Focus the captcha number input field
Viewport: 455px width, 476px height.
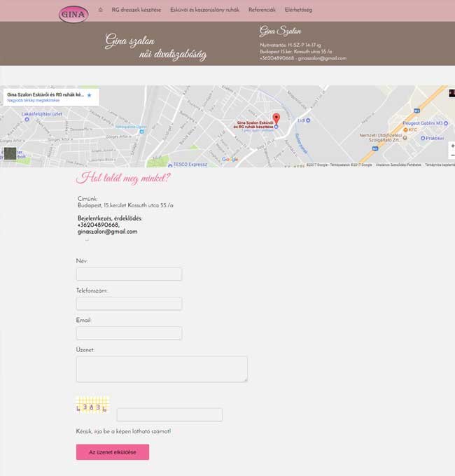(169, 414)
